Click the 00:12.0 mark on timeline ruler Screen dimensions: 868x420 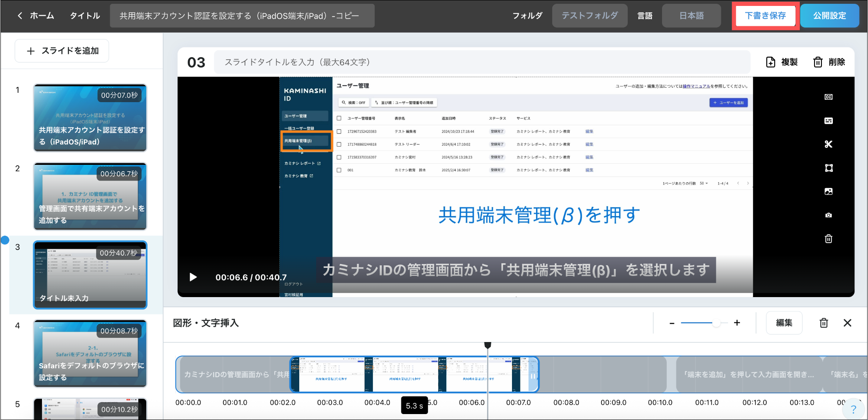[755, 402]
